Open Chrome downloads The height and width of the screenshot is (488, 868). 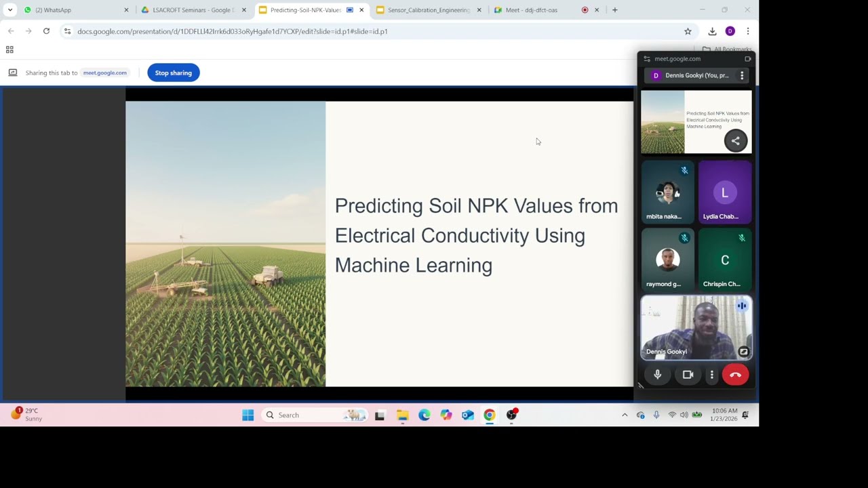(712, 31)
